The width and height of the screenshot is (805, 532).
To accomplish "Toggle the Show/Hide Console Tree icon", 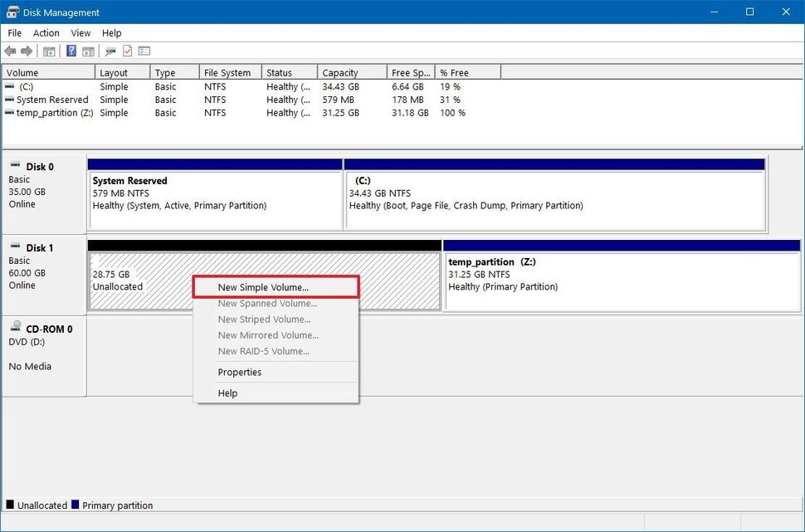I will point(49,51).
